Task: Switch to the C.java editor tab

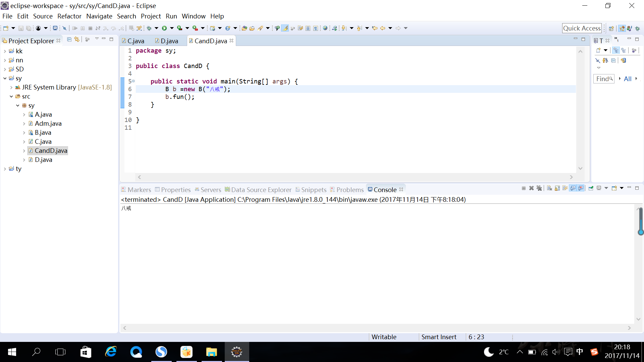Action: click(x=133, y=41)
